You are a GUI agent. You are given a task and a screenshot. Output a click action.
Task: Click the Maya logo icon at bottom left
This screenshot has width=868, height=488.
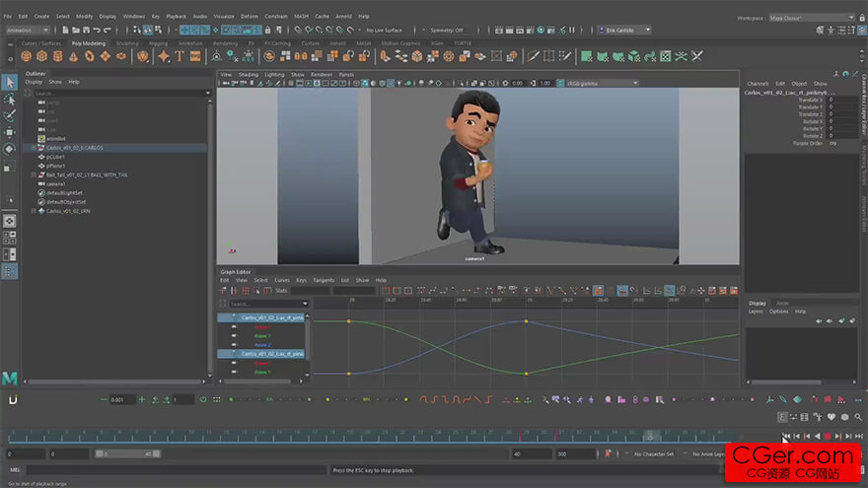click(x=10, y=379)
